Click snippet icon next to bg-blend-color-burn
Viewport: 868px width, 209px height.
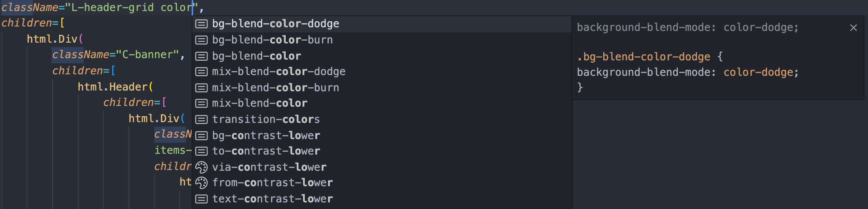click(201, 40)
